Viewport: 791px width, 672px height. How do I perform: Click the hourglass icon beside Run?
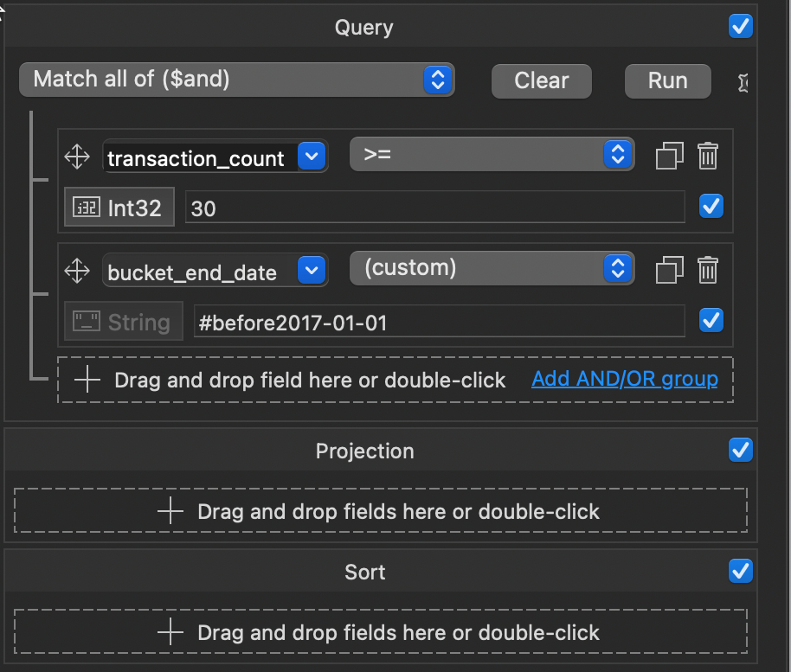[x=743, y=80]
